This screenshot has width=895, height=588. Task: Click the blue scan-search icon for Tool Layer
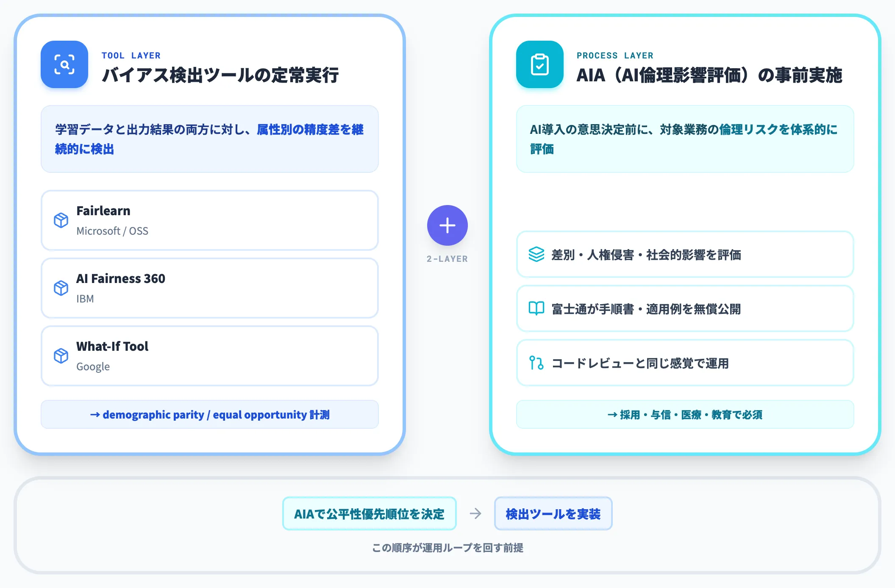click(64, 64)
